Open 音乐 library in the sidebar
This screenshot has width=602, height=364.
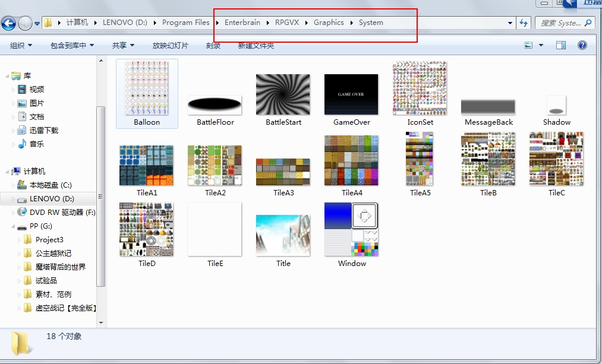pyautogui.click(x=31, y=144)
